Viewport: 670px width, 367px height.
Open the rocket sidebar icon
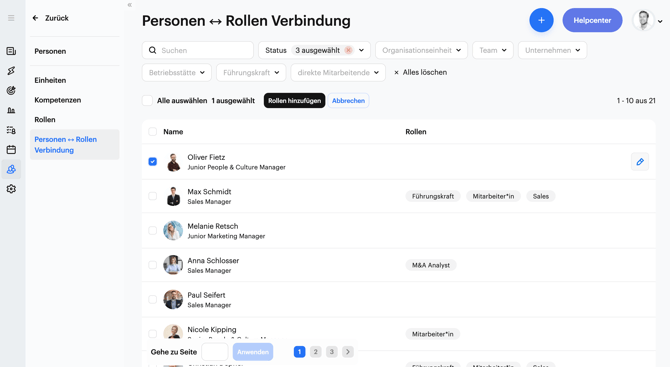coord(11,71)
